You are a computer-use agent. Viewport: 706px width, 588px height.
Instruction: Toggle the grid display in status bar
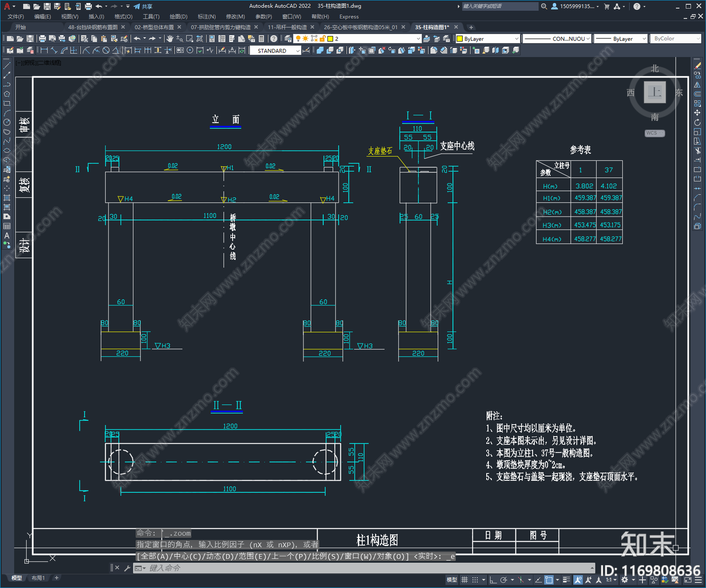465,580
